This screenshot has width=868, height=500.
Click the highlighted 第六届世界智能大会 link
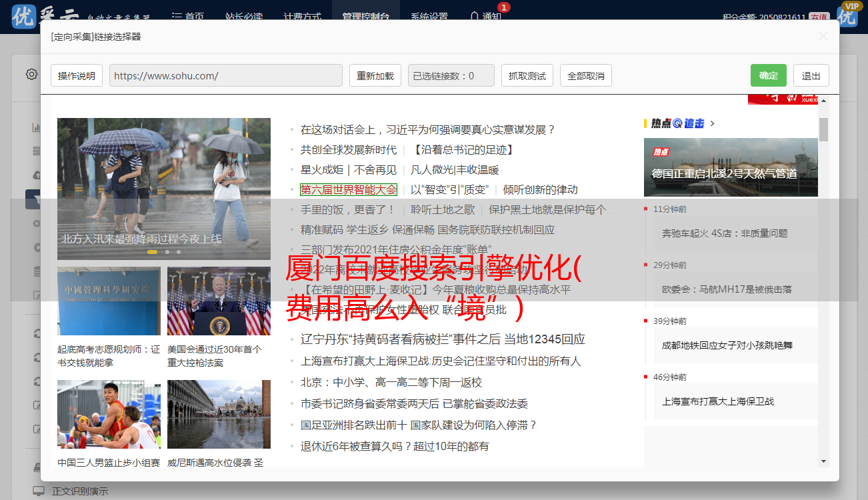coord(349,189)
